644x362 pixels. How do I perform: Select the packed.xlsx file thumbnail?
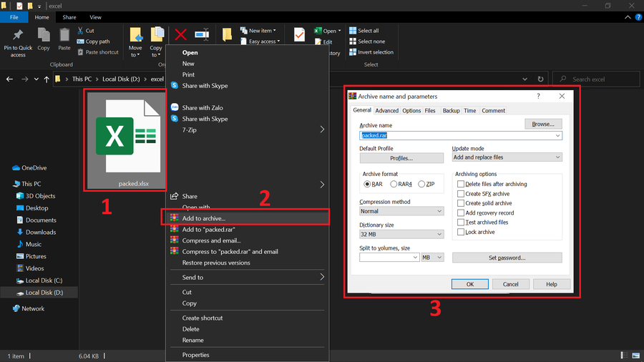coord(125,140)
